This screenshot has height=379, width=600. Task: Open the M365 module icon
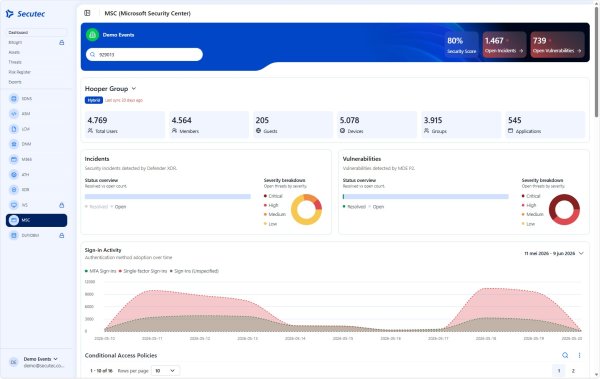pos(14,159)
